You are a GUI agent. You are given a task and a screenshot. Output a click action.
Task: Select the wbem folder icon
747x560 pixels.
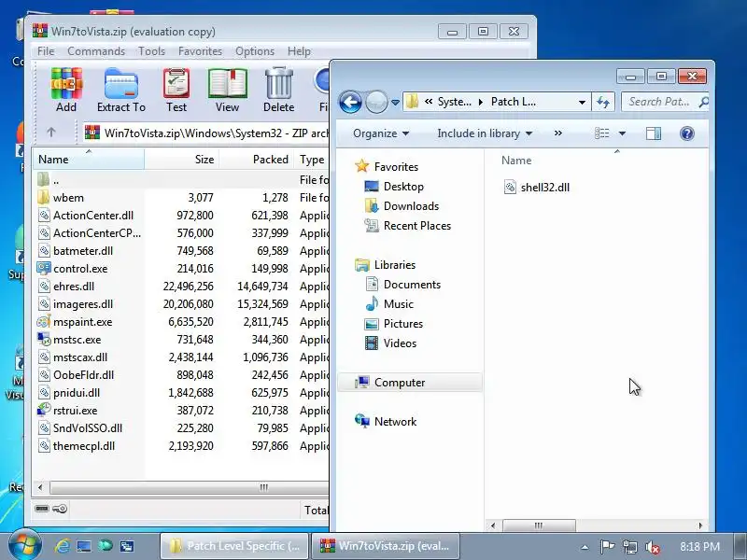[x=43, y=197]
